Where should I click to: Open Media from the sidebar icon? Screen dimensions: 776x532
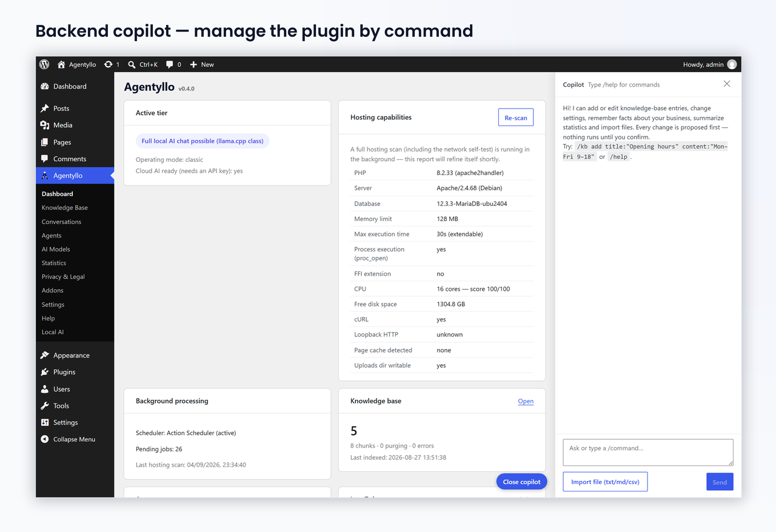[45, 125]
